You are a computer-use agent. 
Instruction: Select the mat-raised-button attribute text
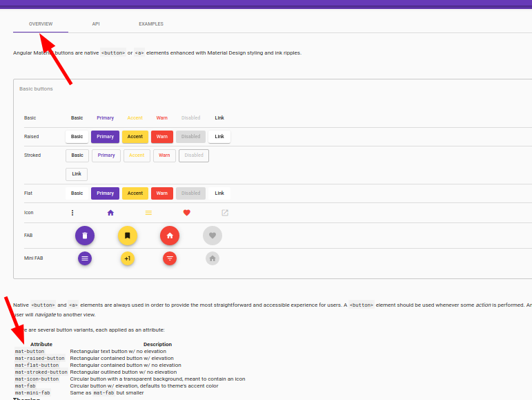[x=40, y=359]
